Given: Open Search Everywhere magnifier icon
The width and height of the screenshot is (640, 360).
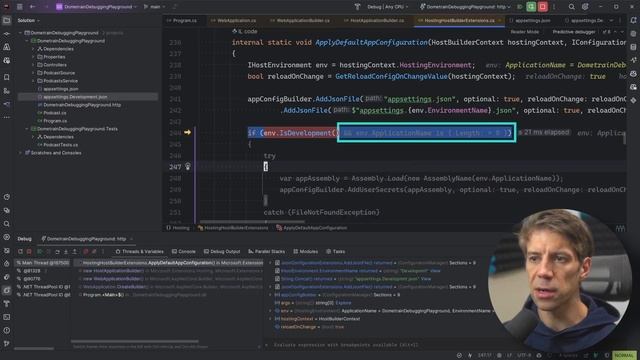Looking at the screenshot, I should pos(571,7).
